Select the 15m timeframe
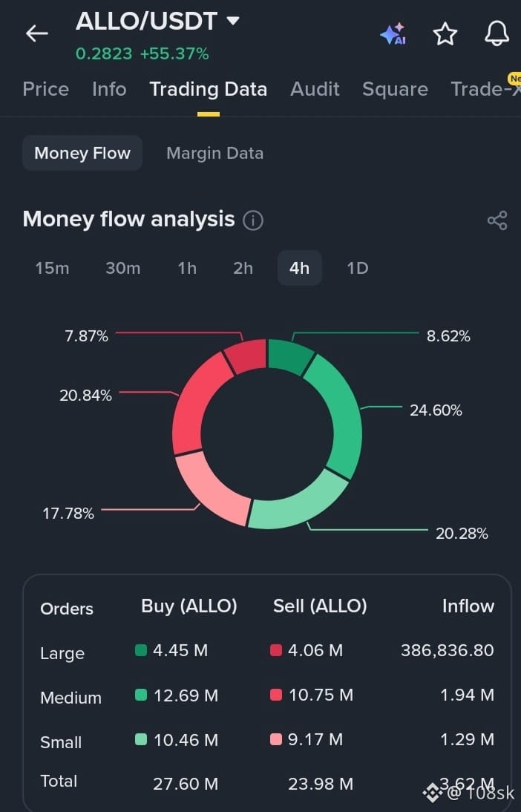Viewport: 521px width, 812px height. point(52,268)
